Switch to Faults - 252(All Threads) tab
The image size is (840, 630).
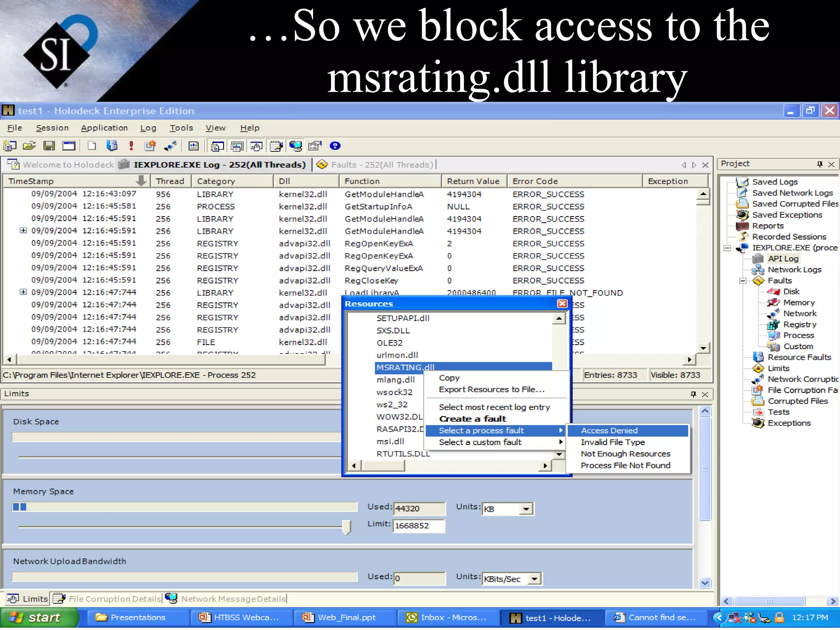click(x=375, y=165)
